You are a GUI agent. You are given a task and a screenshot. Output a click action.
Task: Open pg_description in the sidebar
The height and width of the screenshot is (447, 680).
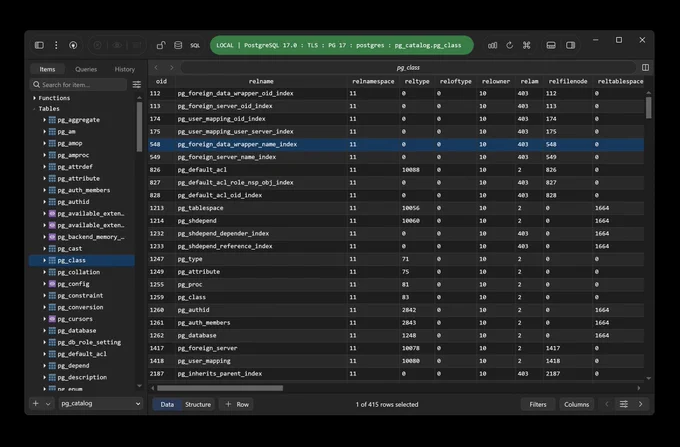click(82, 377)
